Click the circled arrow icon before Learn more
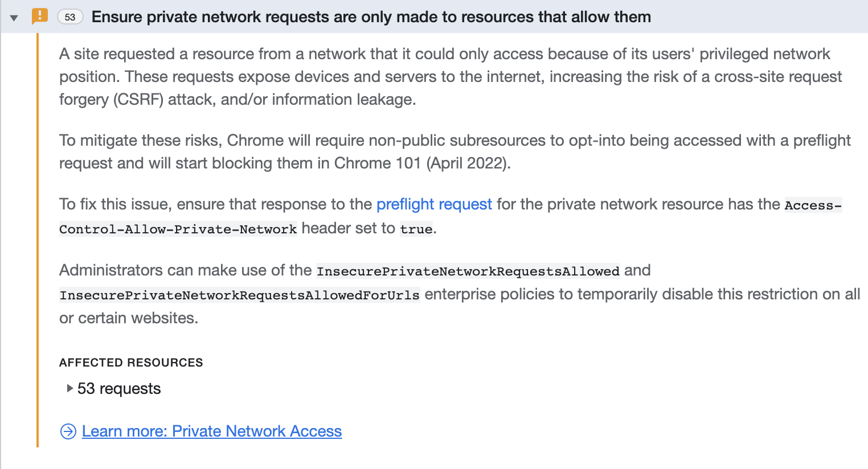868x469 pixels. point(68,431)
